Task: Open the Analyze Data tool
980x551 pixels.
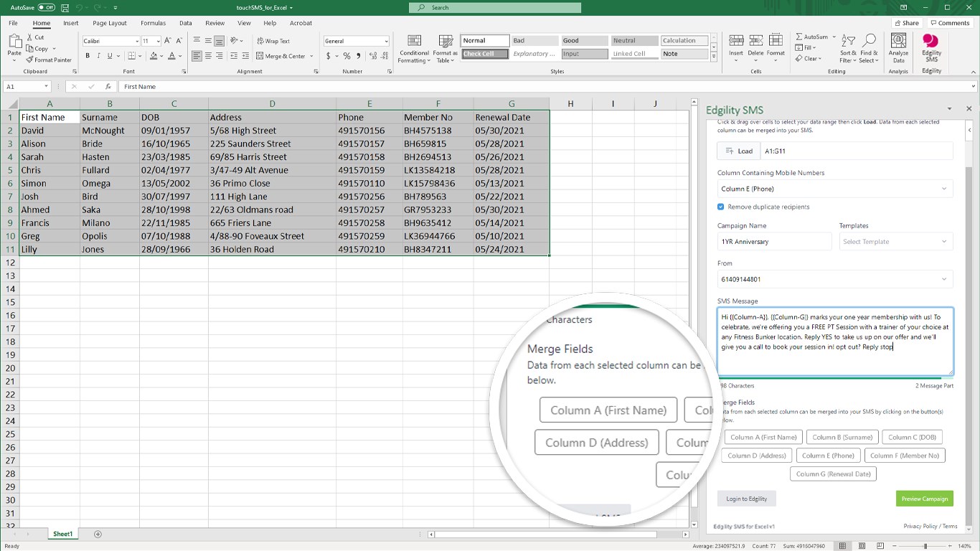Action: pos(898,47)
